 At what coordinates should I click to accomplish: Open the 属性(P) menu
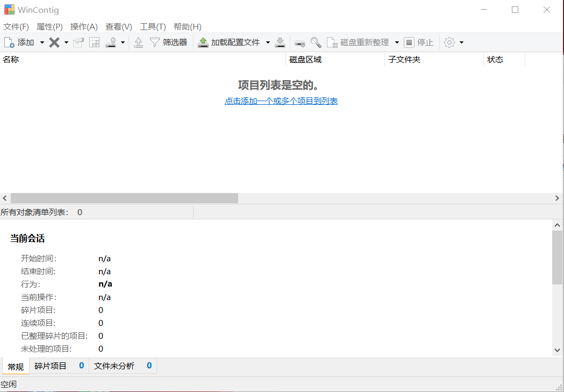[x=49, y=26]
